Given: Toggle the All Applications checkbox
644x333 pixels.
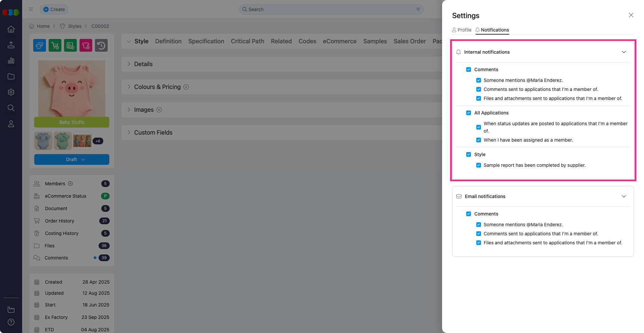Looking at the screenshot, I should click(x=469, y=113).
